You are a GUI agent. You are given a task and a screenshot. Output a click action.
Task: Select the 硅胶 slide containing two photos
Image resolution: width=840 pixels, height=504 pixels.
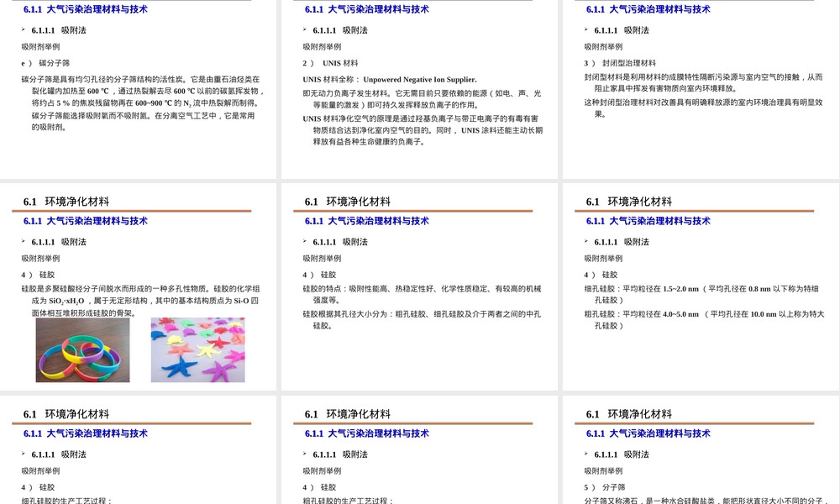click(x=139, y=287)
